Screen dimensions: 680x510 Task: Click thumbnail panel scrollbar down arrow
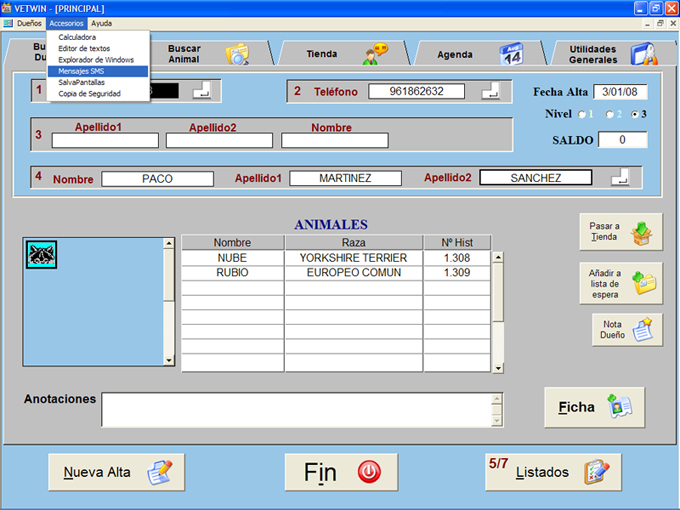(169, 360)
